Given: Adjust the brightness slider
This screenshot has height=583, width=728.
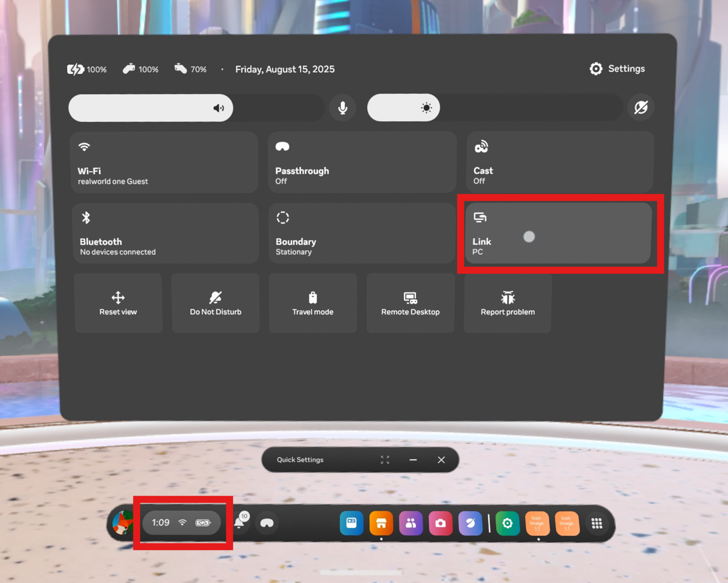Looking at the screenshot, I should tap(427, 108).
